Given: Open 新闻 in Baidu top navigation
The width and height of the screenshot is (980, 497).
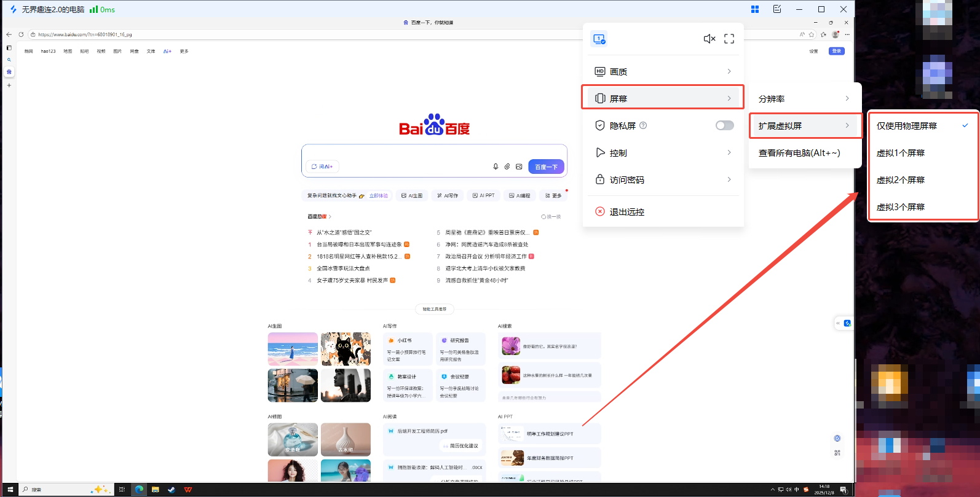Looking at the screenshot, I should pos(28,52).
